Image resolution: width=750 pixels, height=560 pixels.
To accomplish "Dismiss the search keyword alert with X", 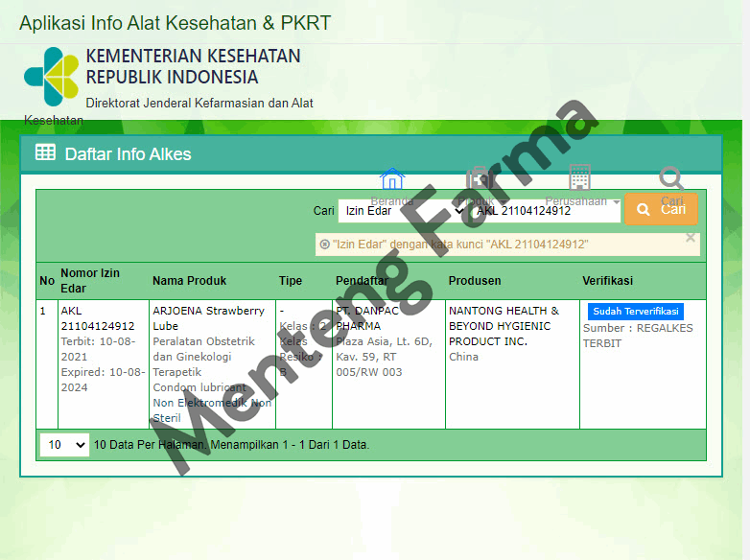I will coord(690,238).
